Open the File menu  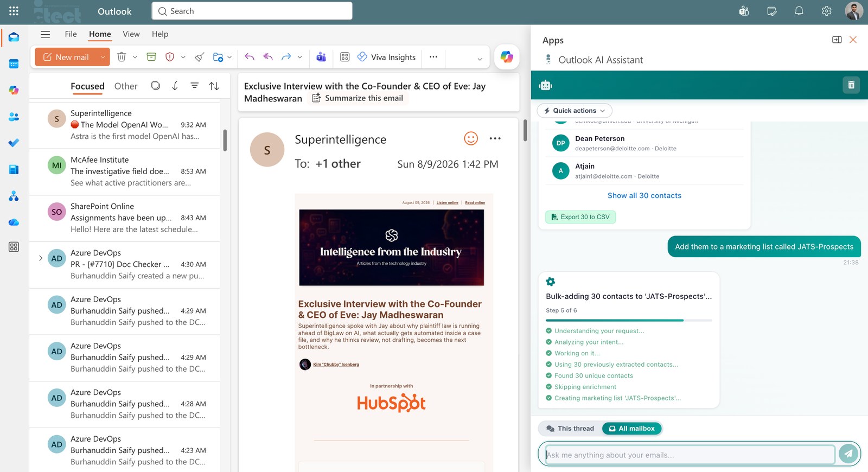click(71, 34)
